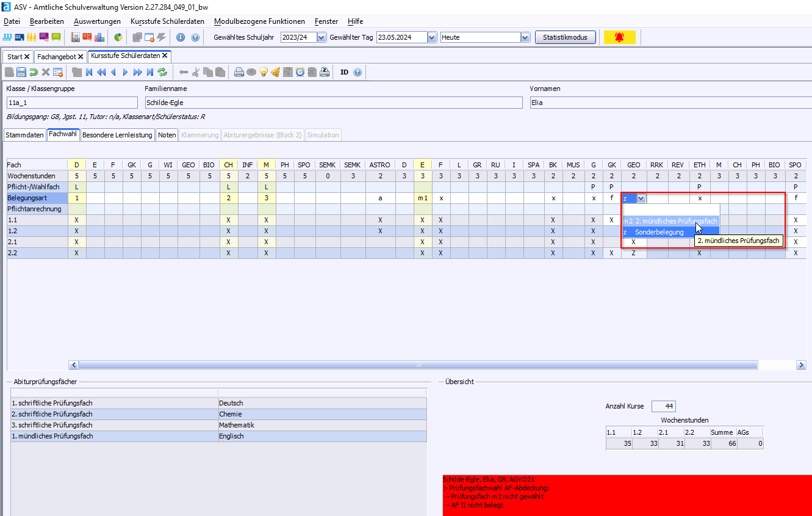Click the printer icon in the toolbar
Viewport: 812px width, 516px height.
click(x=239, y=72)
